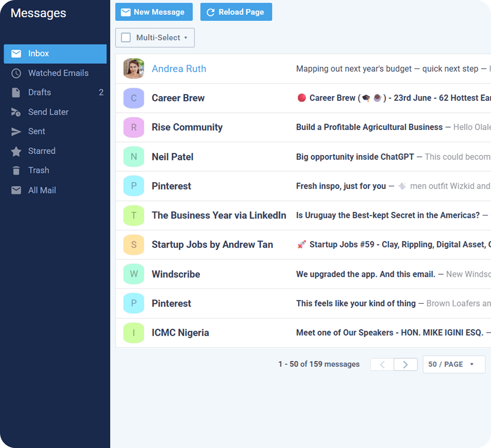Open sender Andrea Ruth
The image size is (491, 448).
point(179,69)
